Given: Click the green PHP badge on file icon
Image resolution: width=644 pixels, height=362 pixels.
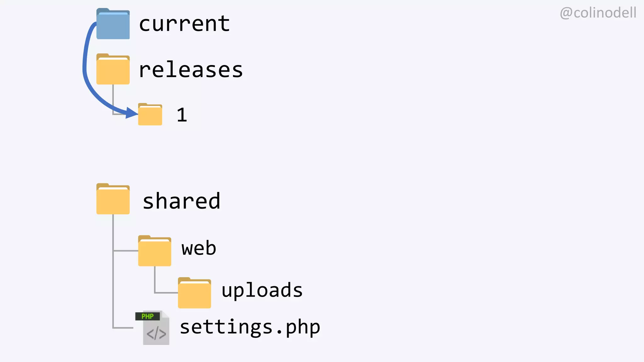Looking at the screenshot, I should point(147,316).
